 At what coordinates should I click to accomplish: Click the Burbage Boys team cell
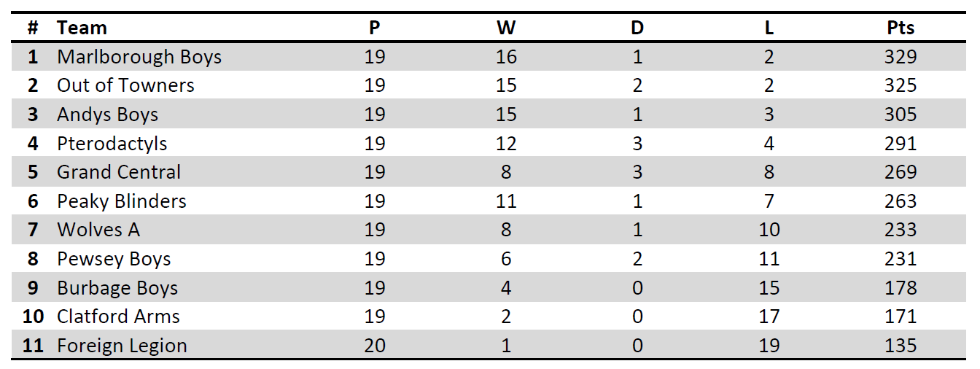117,288
